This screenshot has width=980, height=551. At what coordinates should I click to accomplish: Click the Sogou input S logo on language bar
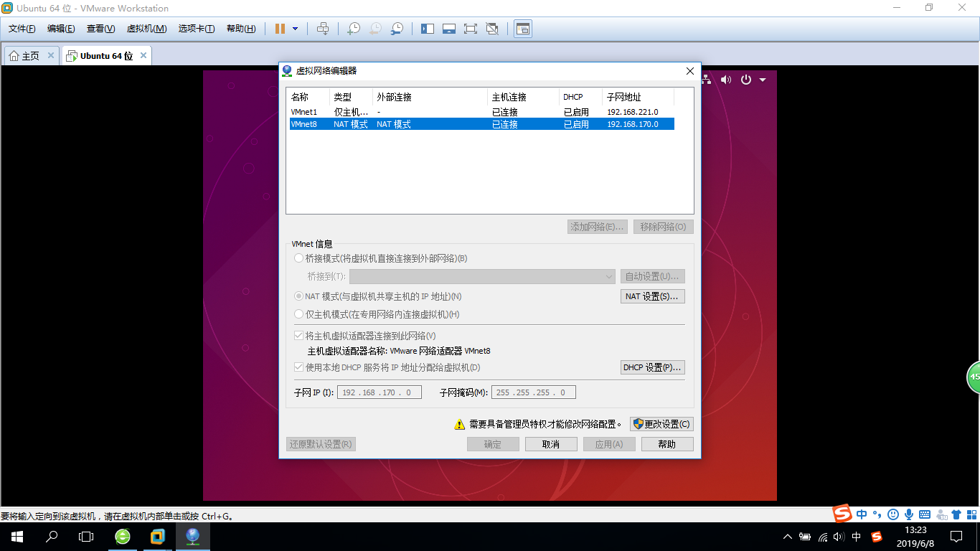[x=842, y=514]
